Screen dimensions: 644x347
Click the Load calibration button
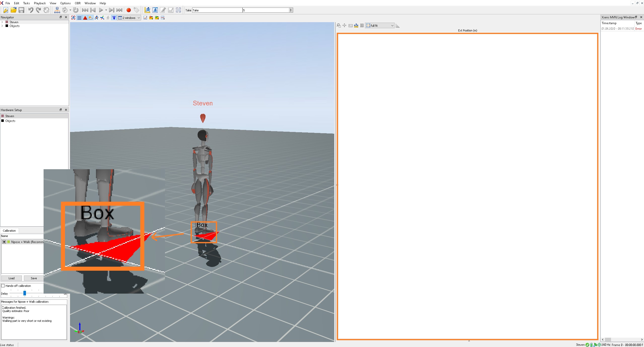[x=12, y=278]
